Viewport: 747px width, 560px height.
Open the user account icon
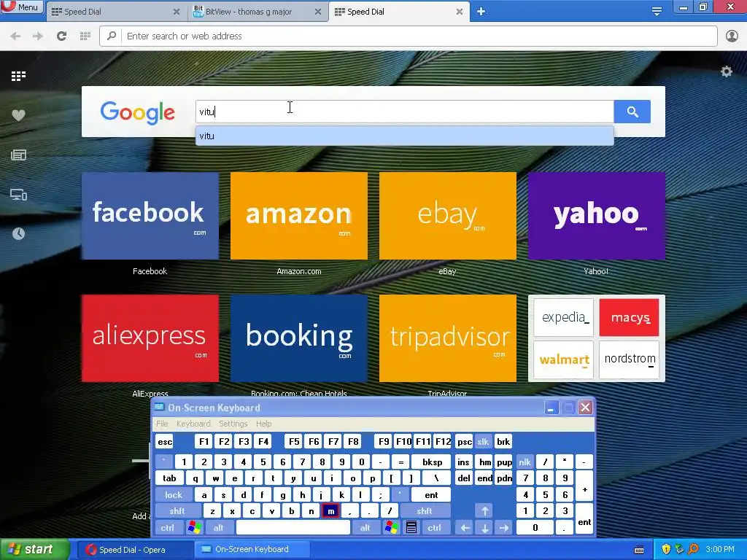(x=732, y=36)
